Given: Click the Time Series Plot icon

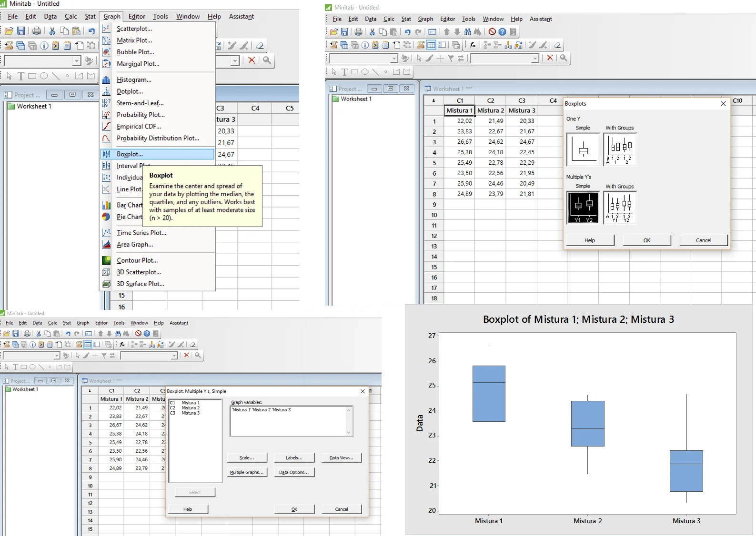Looking at the screenshot, I should [106, 233].
